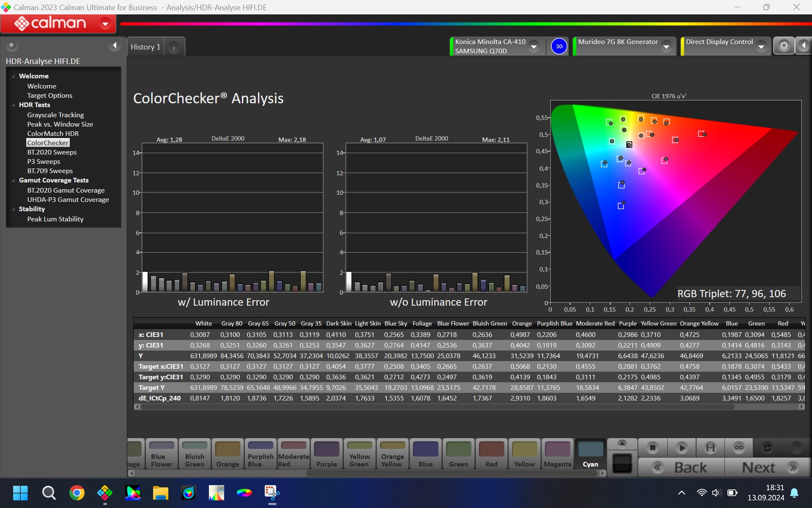This screenshot has width=812, height=508.
Task: Expand Murideo 7G 8K Generator dropdown
Action: pos(667,46)
